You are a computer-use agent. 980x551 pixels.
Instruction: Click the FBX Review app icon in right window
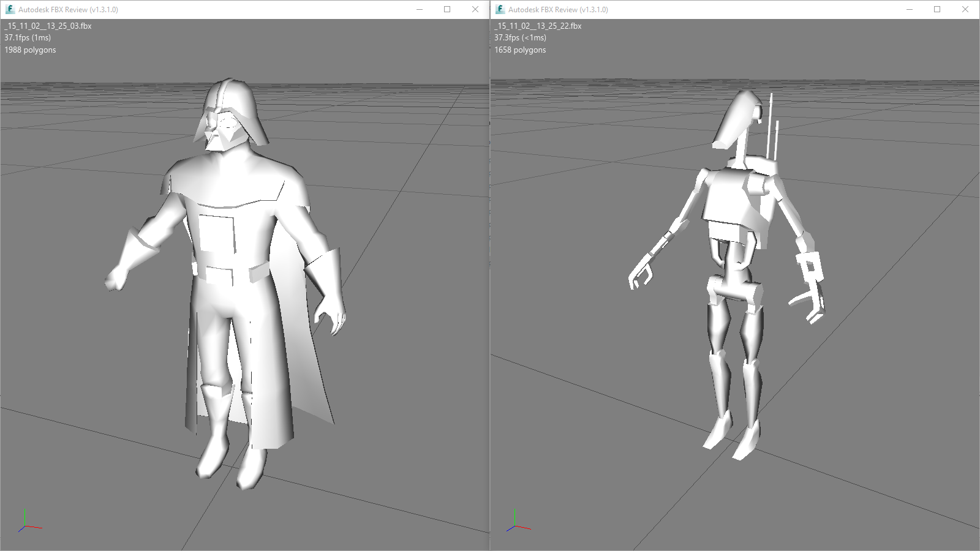coord(500,9)
